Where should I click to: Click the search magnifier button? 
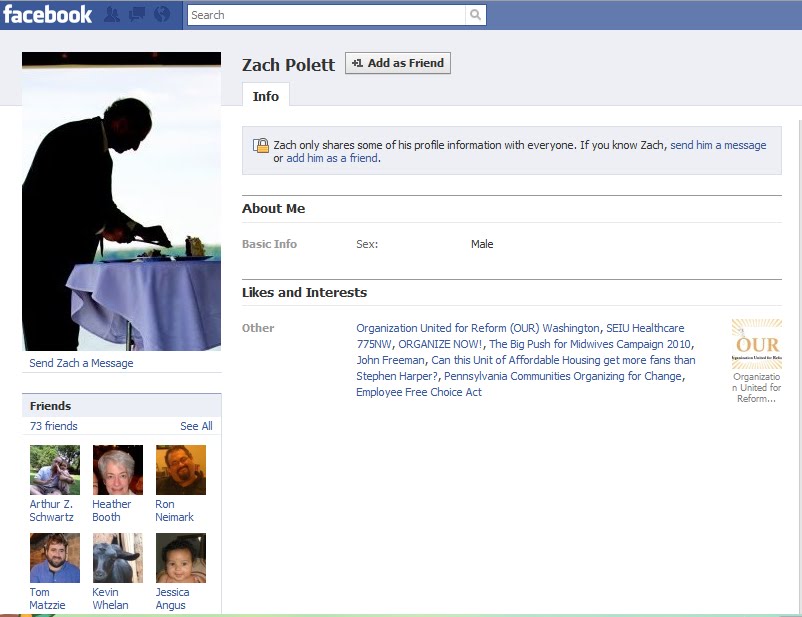pos(475,15)
